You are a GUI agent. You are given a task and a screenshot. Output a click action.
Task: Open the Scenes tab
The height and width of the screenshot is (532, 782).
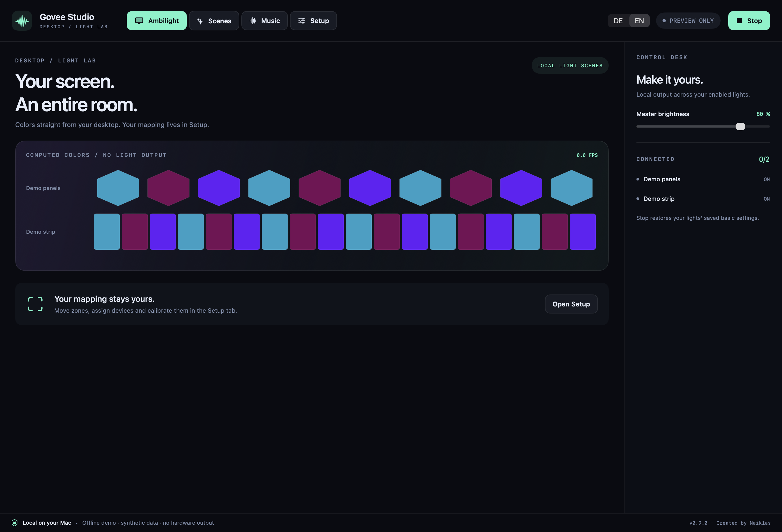tap(214, 21)
